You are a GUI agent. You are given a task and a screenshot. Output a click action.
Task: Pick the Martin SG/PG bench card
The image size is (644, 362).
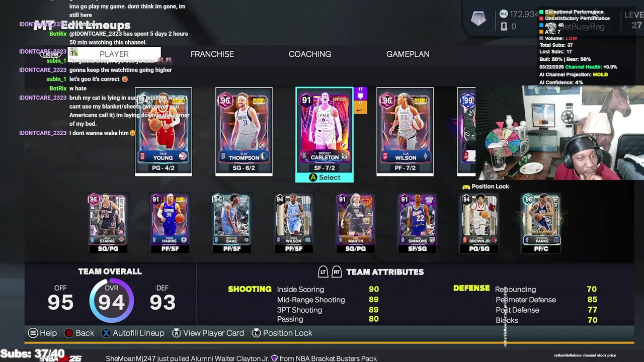(355, 223)
